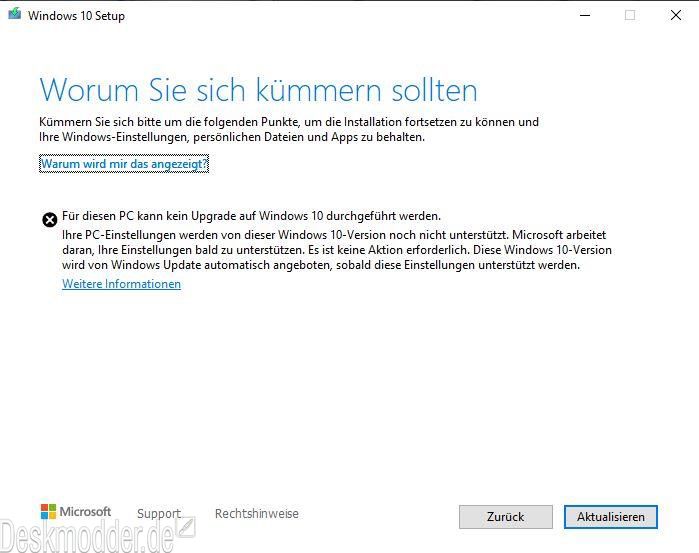
Task: Click the 'Worum Sie sich kümmern sollten' heading
Action: [x=258, y=90]
